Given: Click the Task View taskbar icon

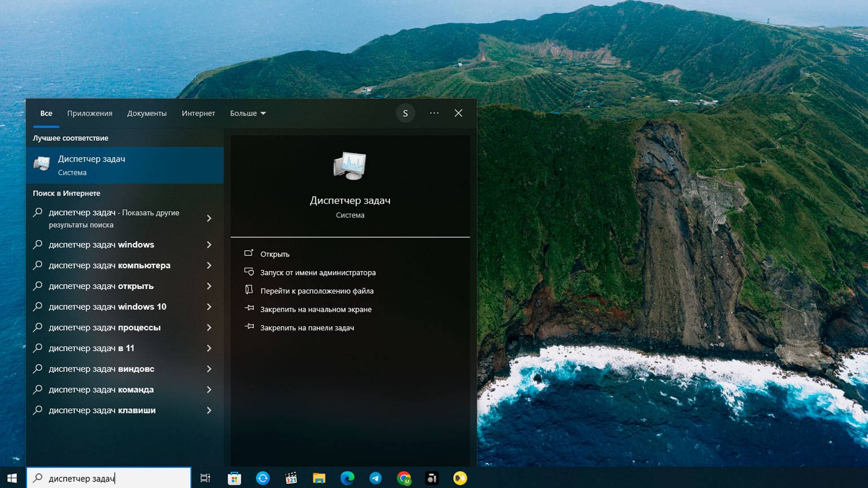Looking at the screenshot, I should 205,478.
